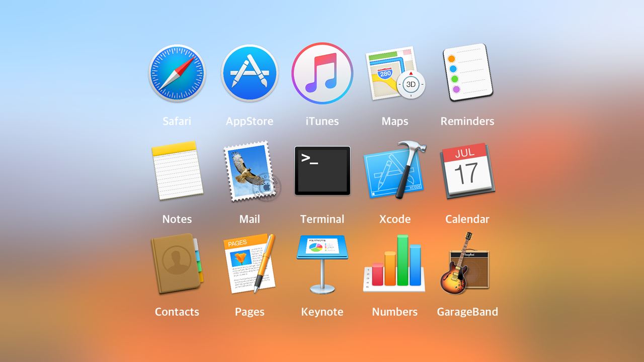The width and height of the screenshot is (644, 362).
Task: Click the AppStore label text
Action: (250, 121)
